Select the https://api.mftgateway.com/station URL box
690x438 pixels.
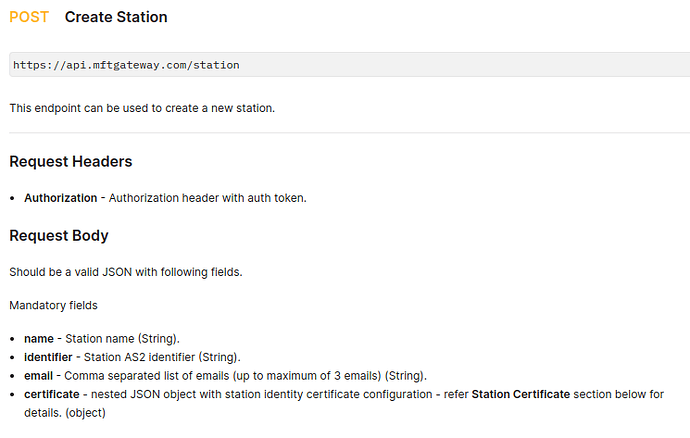pyautogui.click(x=349, y=65)
